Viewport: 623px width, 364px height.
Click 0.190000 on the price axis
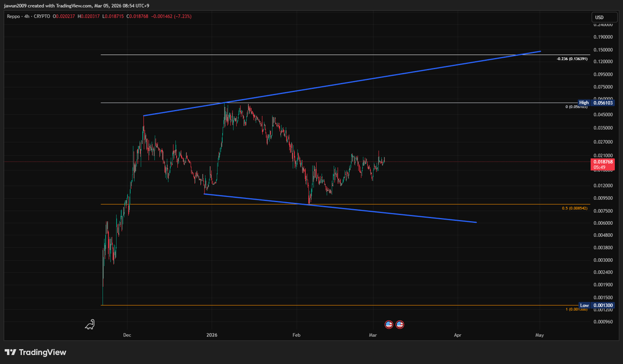pyautogui.click(x=602, y=37)
